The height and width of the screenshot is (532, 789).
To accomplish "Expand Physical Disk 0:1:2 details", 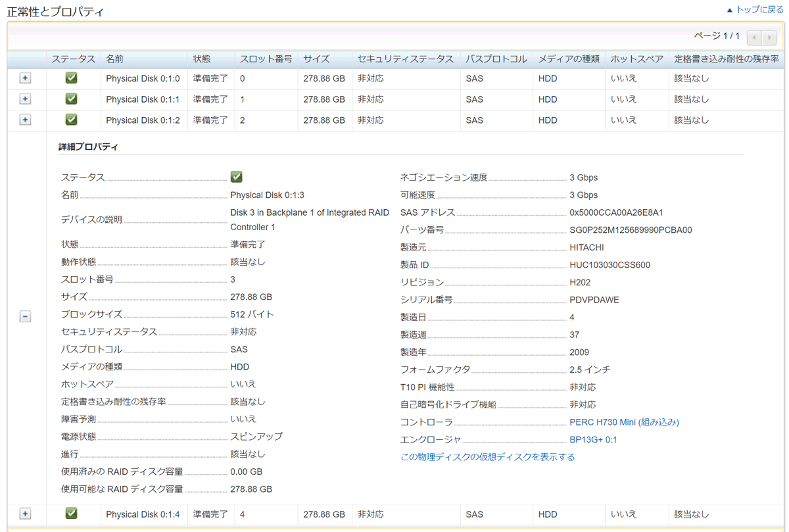I will (x=25, y=120).
